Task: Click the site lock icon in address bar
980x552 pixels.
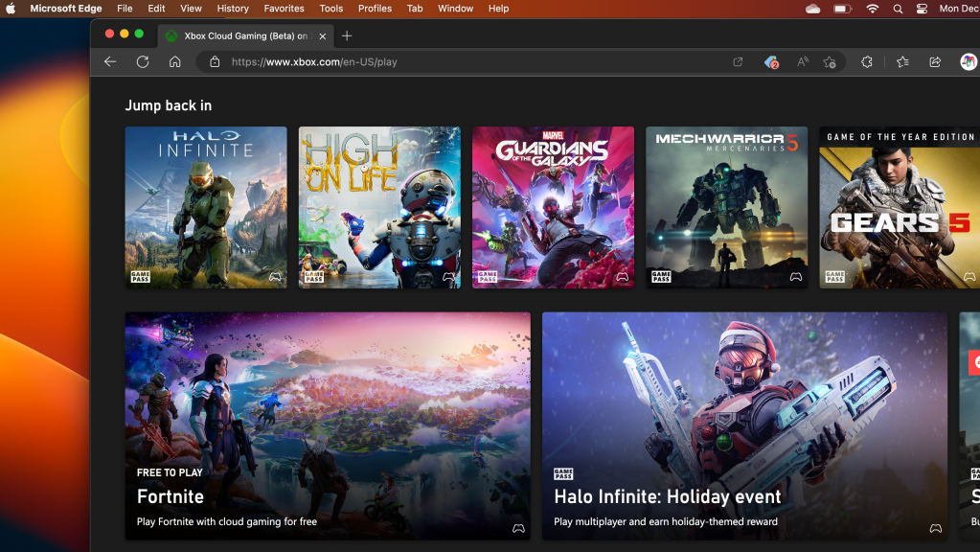Action: [x=215, y=61]
